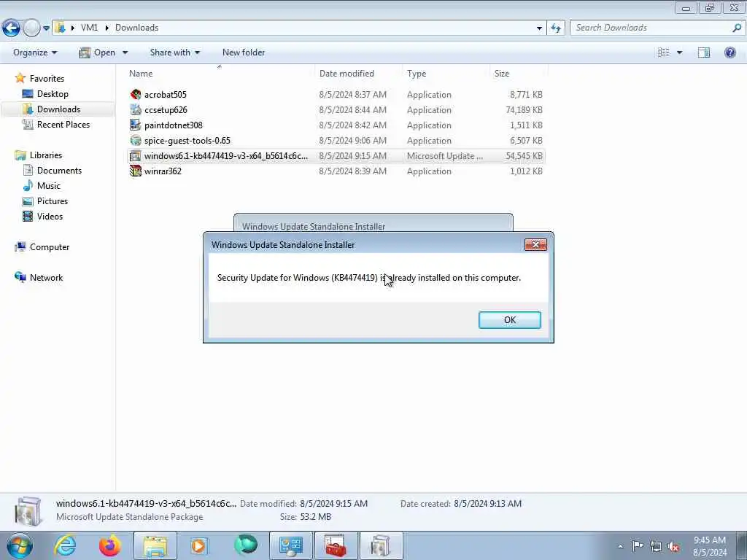747x560 pixels.
Task: Select the winrar362 file name
Action: coord(163,171)
